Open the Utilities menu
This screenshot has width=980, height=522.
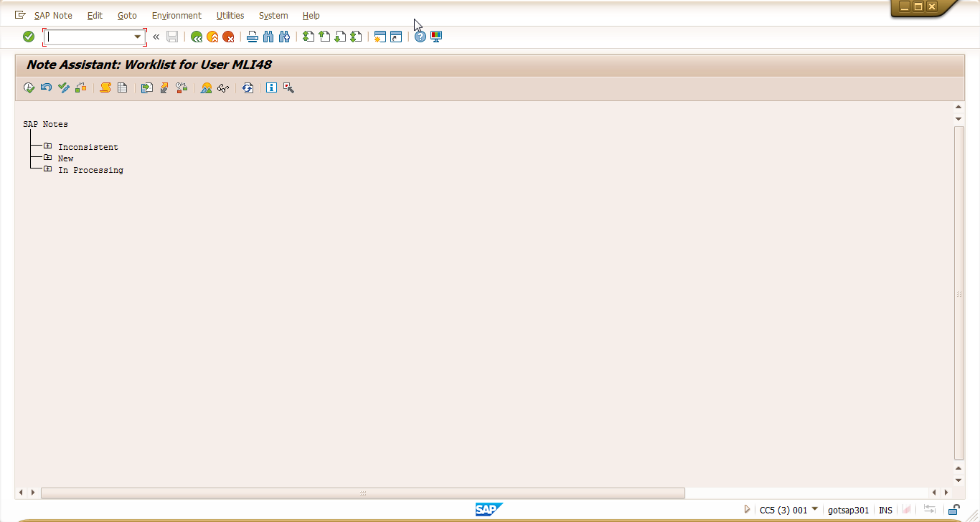coord(230,15)
